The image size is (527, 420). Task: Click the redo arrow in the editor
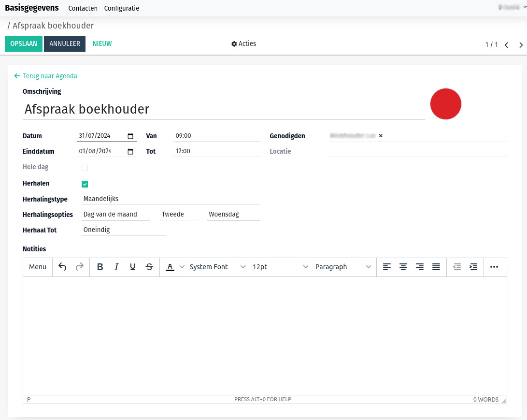click(x=79, y=267)
